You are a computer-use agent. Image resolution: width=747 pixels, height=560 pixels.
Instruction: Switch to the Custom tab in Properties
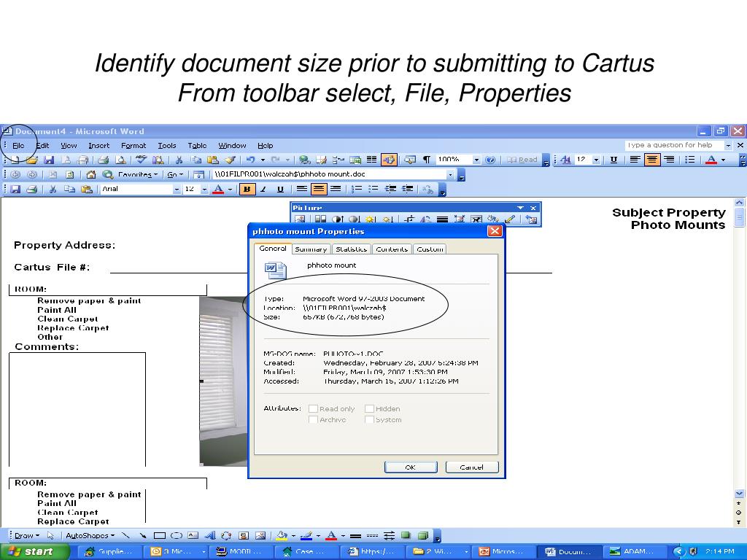(x=430, y=249)
